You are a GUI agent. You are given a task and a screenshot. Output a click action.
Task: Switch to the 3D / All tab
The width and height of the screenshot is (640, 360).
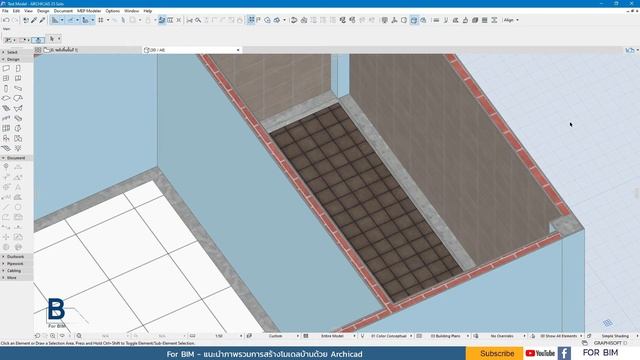pyautogui.click(x=192, y=50)
